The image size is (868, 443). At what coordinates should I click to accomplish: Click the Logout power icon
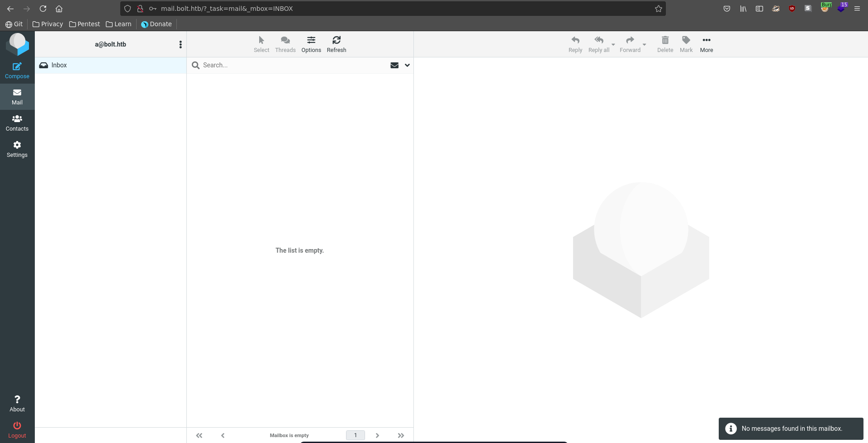coord(17,426)
